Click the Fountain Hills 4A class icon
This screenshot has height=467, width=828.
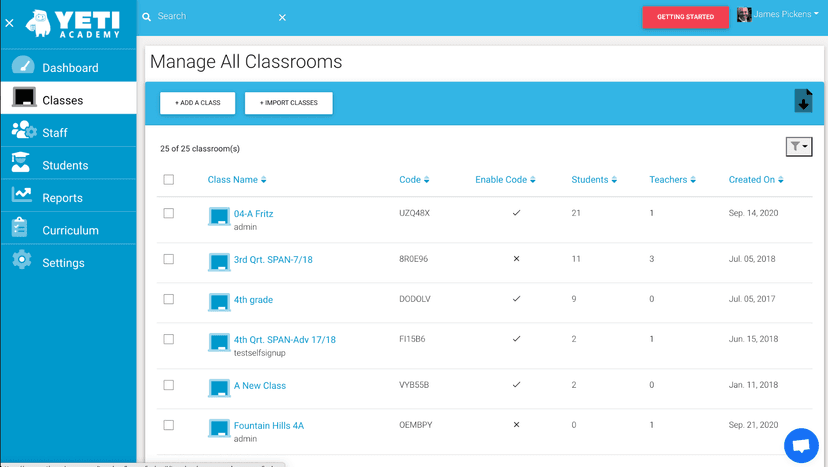coord(219,428)
